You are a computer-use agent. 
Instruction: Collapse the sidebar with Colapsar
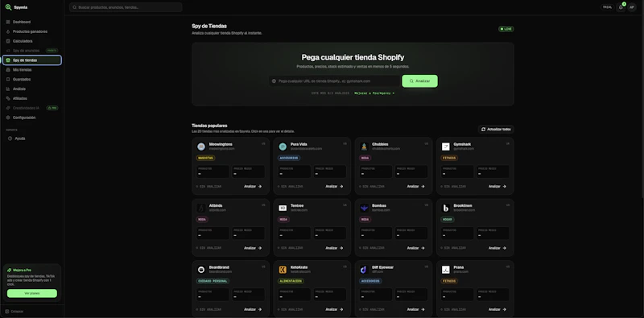coord(14,312)
